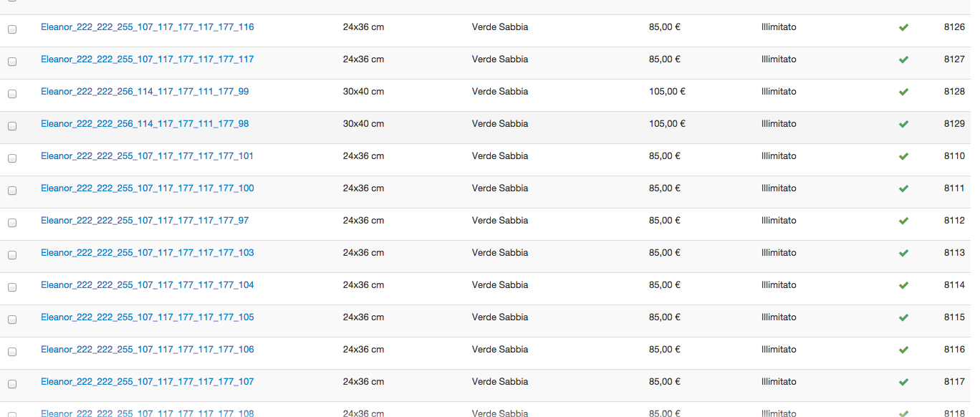This screenshot has width=980, height=417.
Task: Open the Eleanor link ending _177_97
Action: coord(145,221)
